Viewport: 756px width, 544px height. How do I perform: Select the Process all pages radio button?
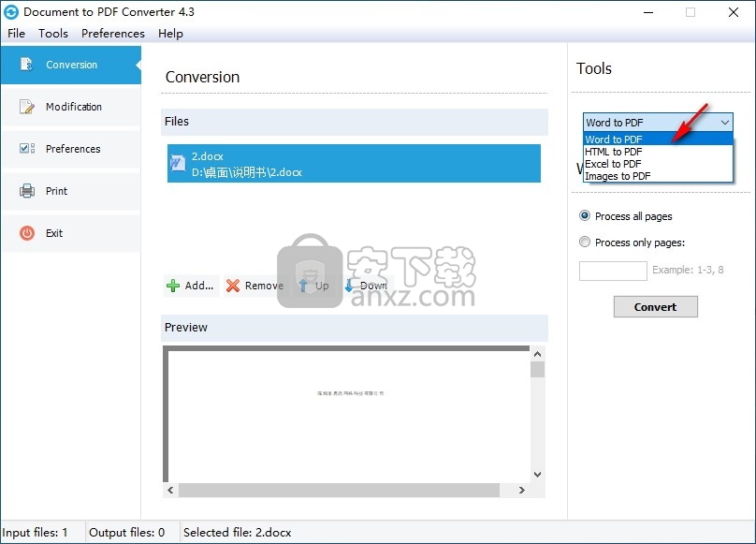pyautogui.click(x=585, y=215)
